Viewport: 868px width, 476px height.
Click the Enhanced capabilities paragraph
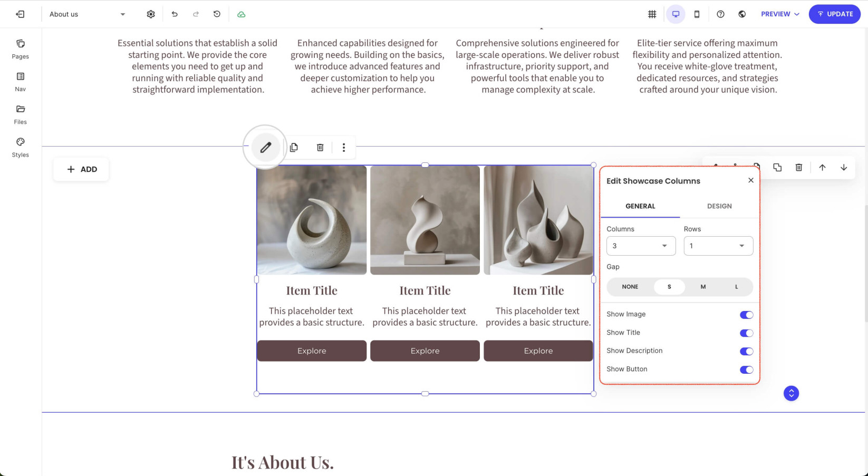[368, 66]
